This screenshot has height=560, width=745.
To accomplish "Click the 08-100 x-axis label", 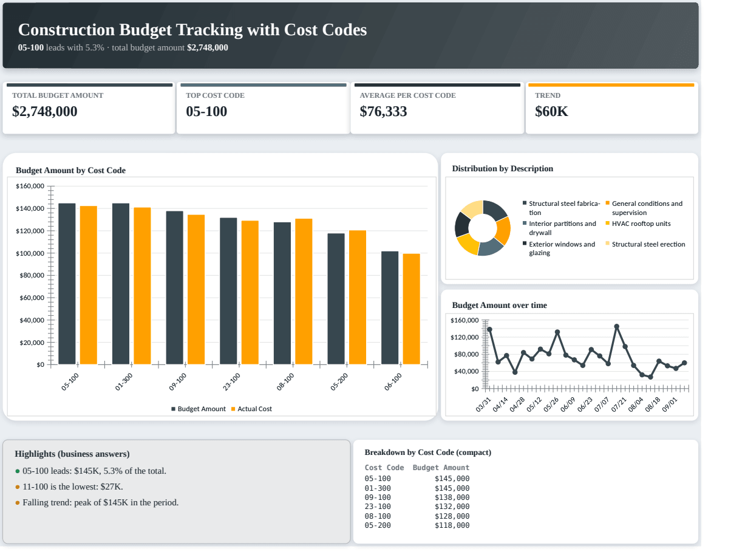I will (285, 381).
